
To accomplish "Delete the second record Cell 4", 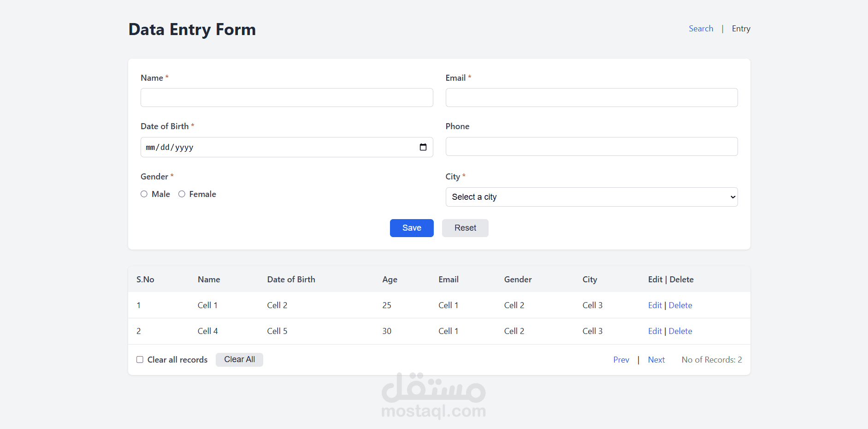I will click(x=680, y=331).
